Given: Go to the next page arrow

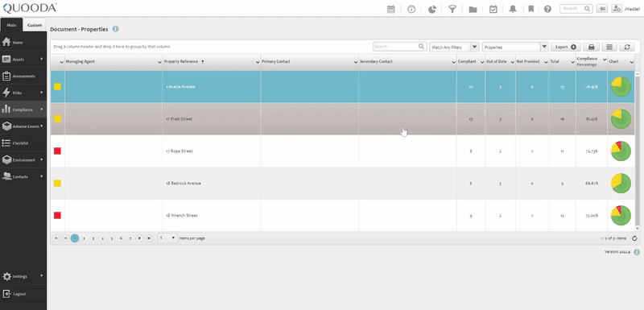Looking at the screenshot, I should click(x=140, y=238).
